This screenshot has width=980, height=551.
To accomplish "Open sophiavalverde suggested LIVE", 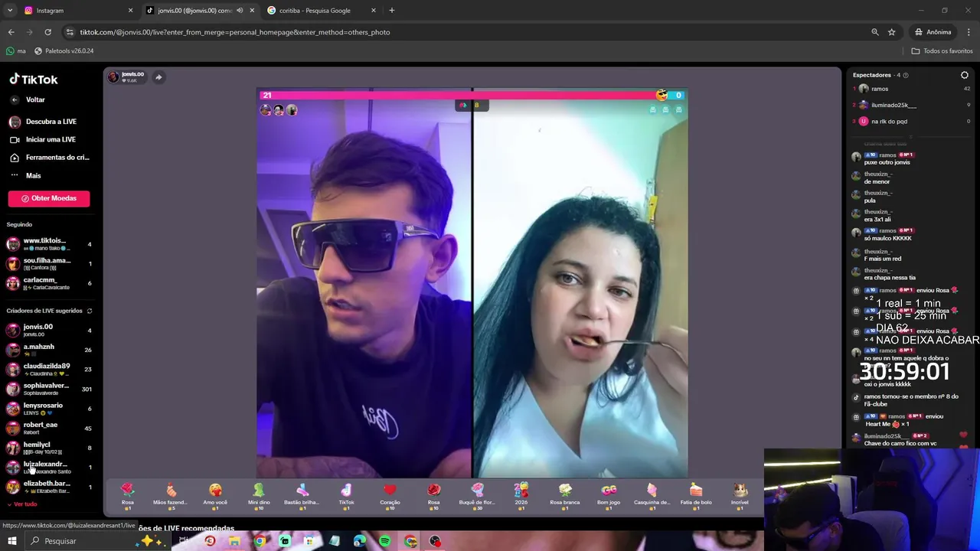I will tap(49, 389).
